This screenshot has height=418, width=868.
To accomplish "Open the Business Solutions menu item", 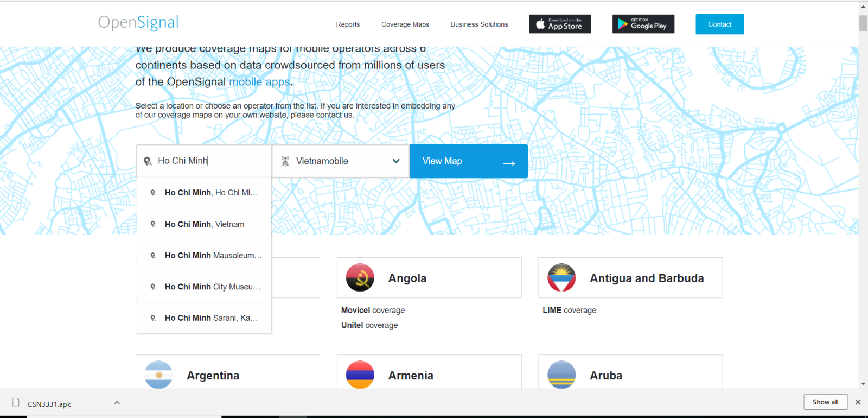I will (479, 24).
